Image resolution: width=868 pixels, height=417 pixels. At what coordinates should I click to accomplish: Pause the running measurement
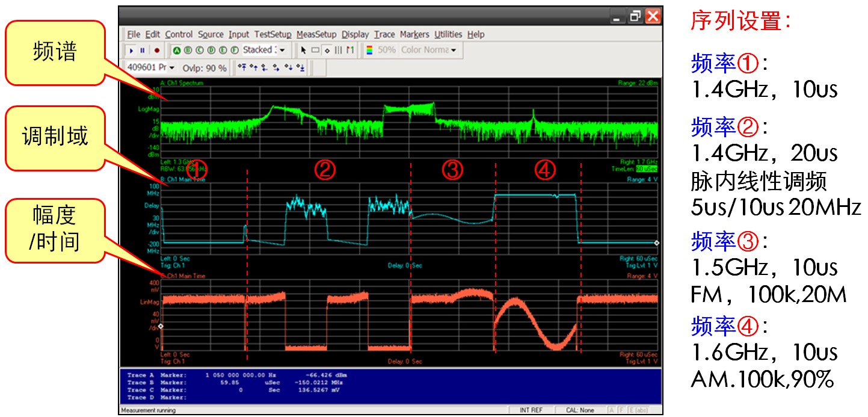pyautogui.click(x=143, y=51)
